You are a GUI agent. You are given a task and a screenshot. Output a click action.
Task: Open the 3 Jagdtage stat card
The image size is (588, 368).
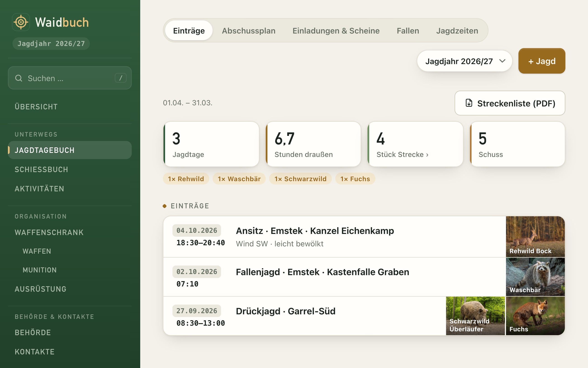[211, 144]
